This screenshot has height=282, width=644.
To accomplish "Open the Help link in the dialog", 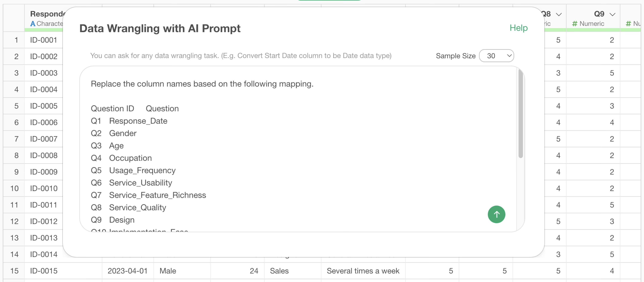I will pos(519,28).
